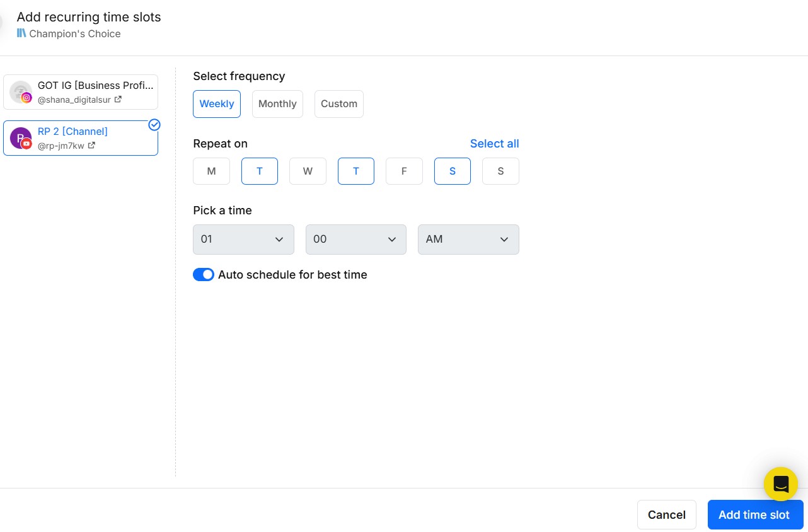Switch frequency to Custom
This screenshot has width=808, height=532.
[338, 103]
